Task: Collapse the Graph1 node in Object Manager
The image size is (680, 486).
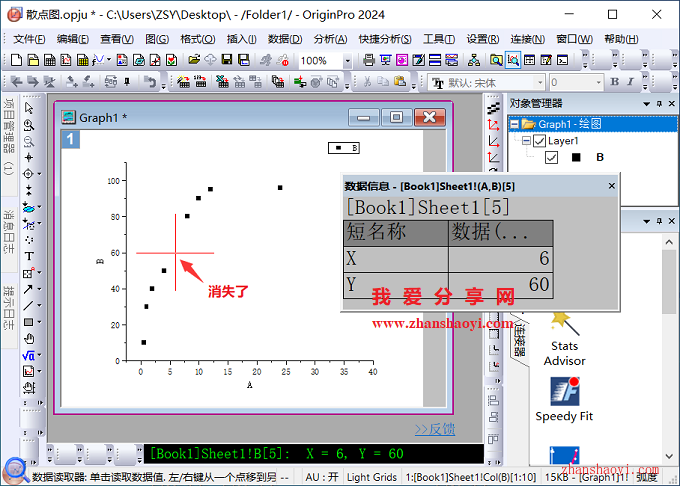Action: point(514,124)
